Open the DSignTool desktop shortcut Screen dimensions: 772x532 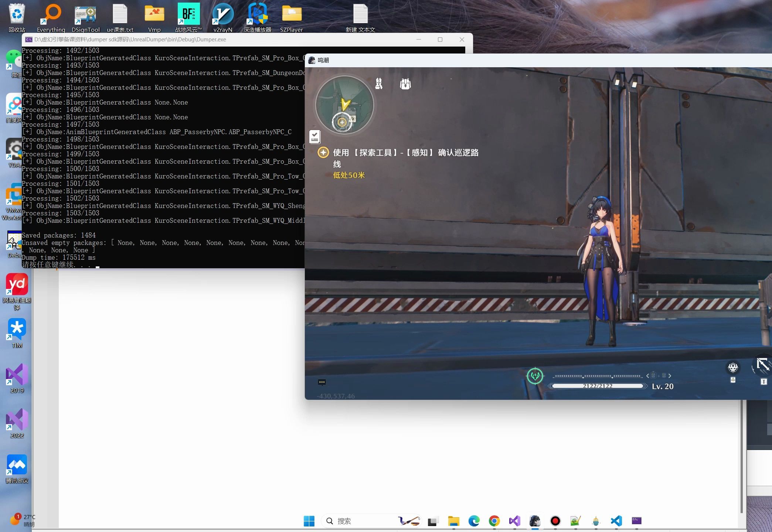click(86, 18)
